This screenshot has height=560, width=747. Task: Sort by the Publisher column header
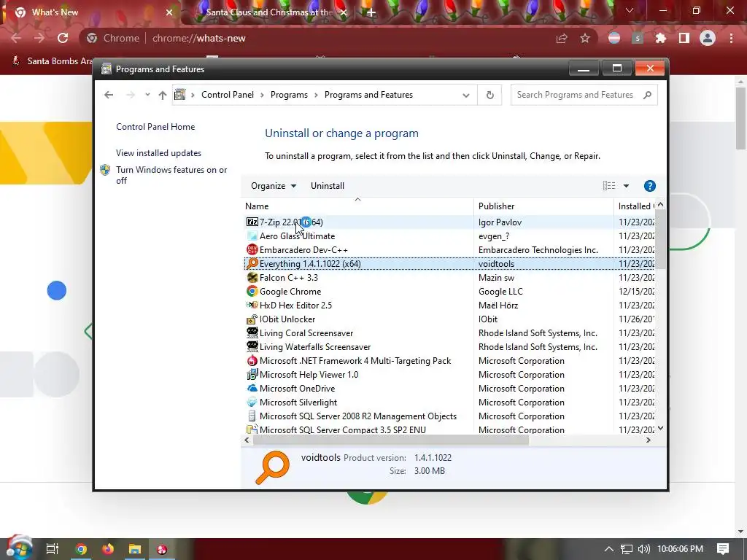tap(543, 206)
